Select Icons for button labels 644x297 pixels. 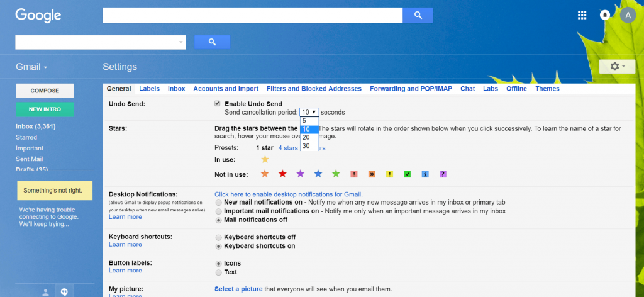coord(218,263)
